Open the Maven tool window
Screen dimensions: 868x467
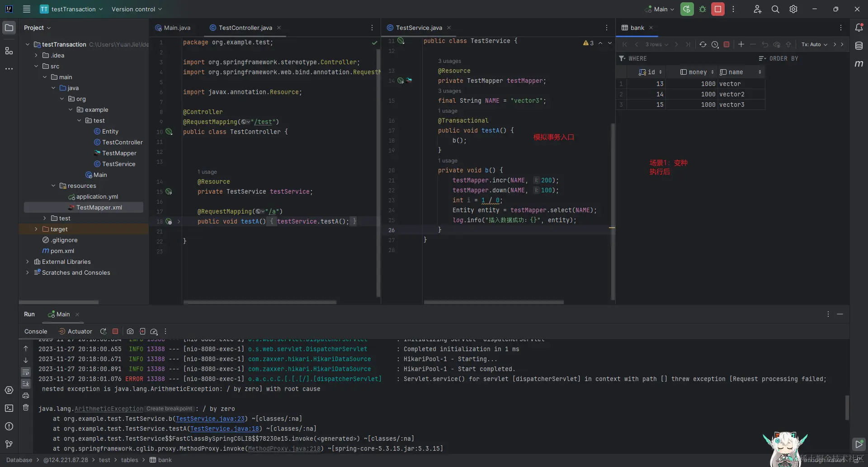coord(859,64)
